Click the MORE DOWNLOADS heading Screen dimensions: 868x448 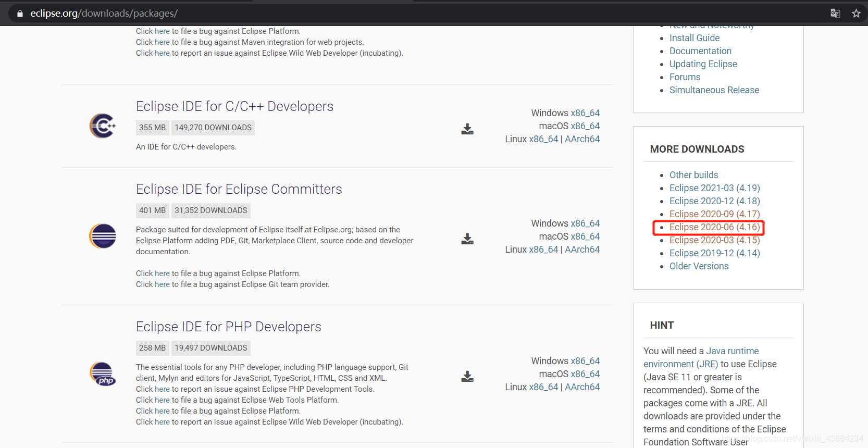pyautogui.click(x=697, y=150)
